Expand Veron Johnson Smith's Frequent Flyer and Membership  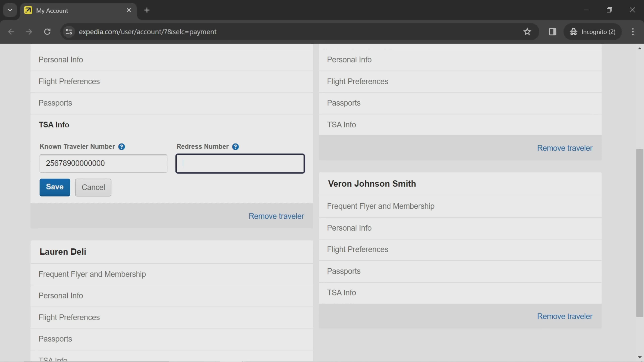[460, 206]
